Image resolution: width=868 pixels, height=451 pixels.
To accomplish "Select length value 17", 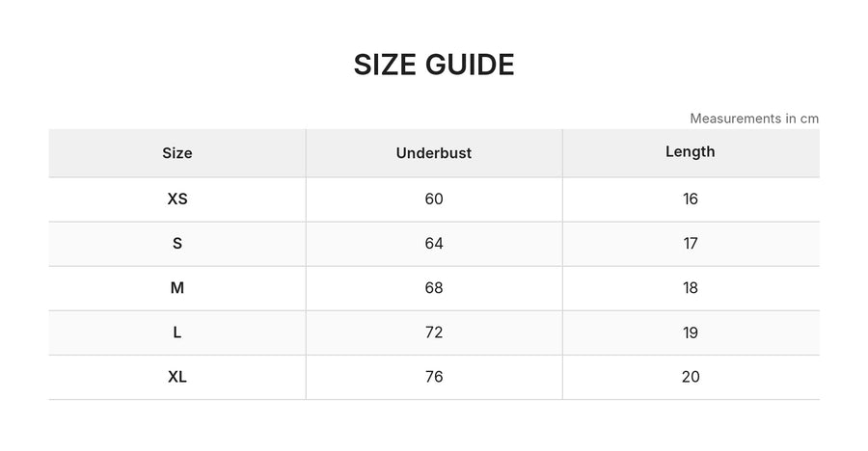I will tap(691, 244).
